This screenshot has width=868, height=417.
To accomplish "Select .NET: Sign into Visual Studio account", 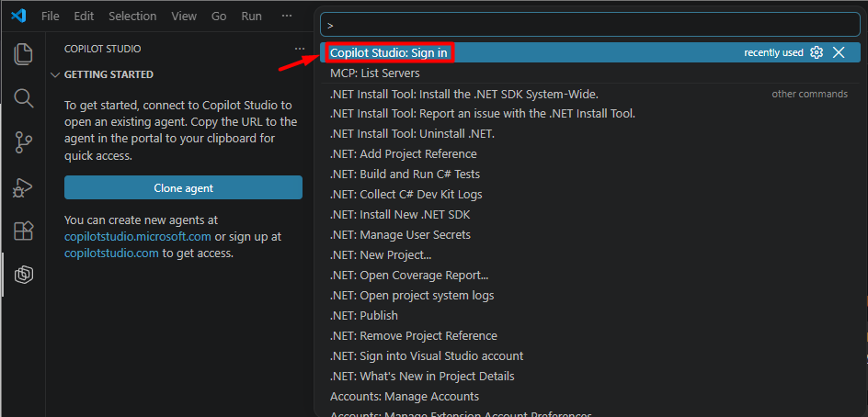I will [x=590, y=355].
